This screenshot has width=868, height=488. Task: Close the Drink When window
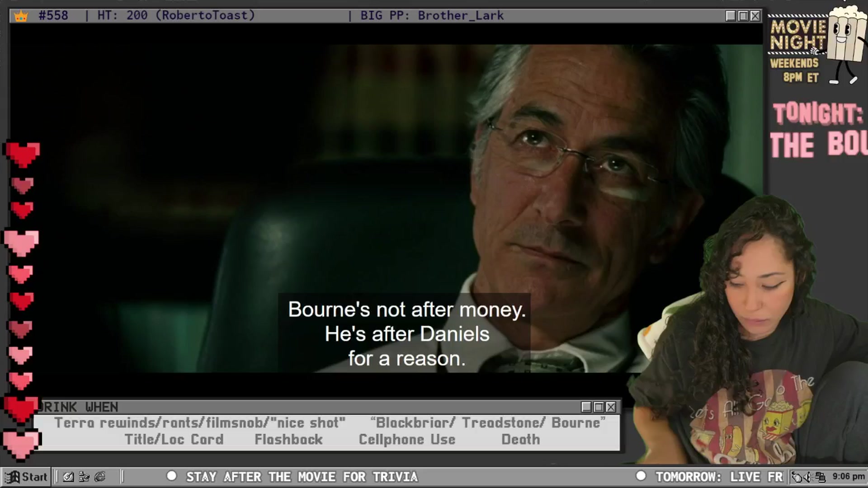coord(611,407)
